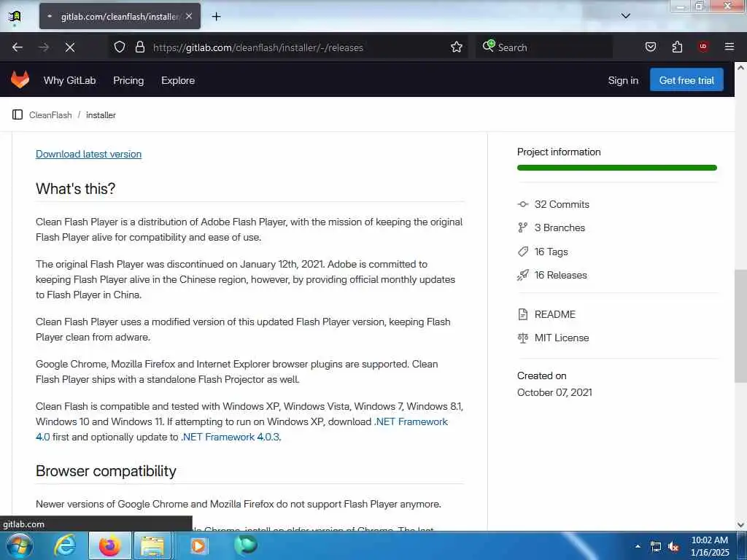Open the 32 Commits link
747x560 pixels.
[562, 204]
